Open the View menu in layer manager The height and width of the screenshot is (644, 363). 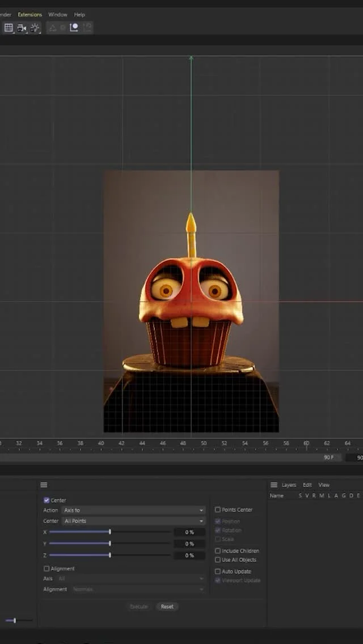[x=324, y=485]
